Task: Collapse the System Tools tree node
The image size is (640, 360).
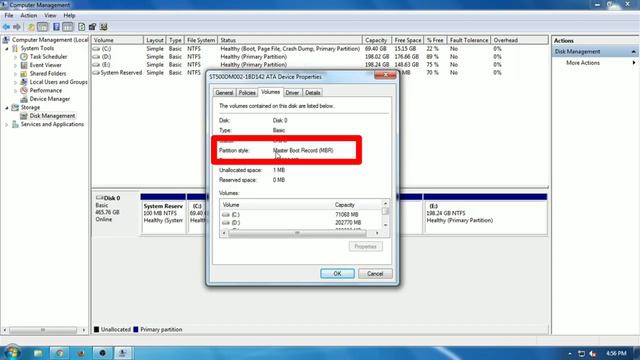Action: pos(7,49)
